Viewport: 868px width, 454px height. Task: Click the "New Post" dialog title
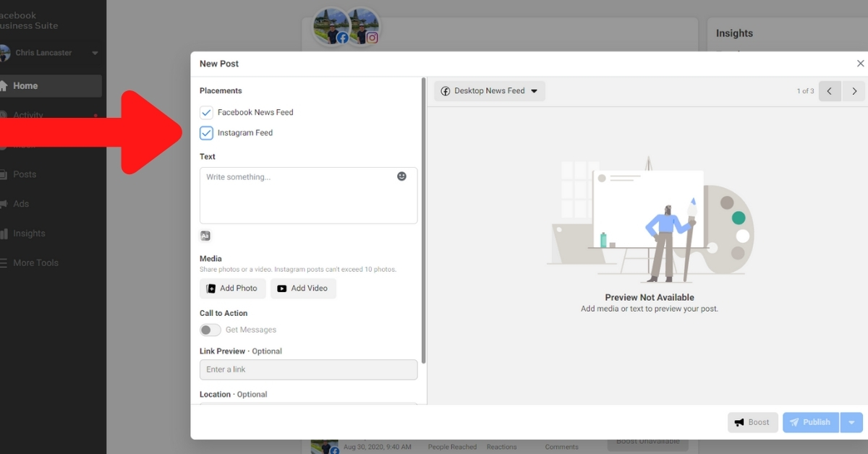point(219,64)
